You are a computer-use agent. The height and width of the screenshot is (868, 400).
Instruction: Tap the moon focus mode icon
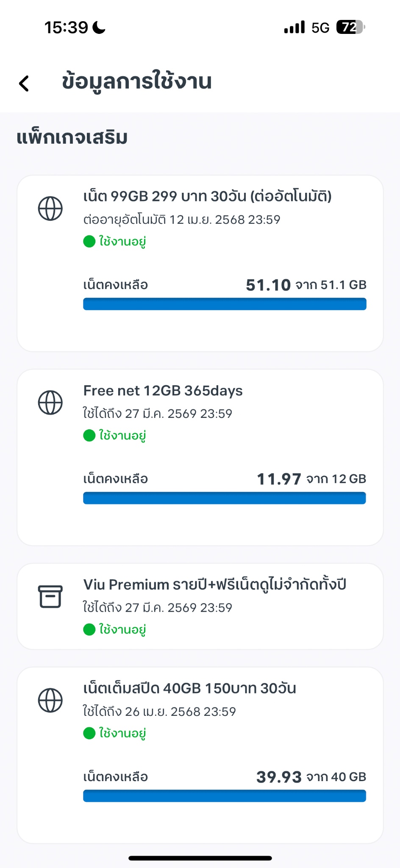click(99, 28)
